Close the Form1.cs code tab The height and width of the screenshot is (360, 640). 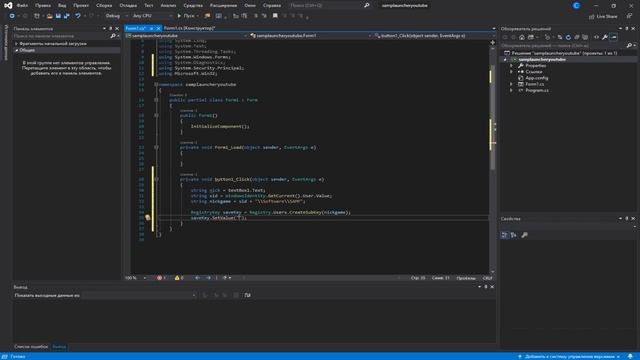(158, 28)
